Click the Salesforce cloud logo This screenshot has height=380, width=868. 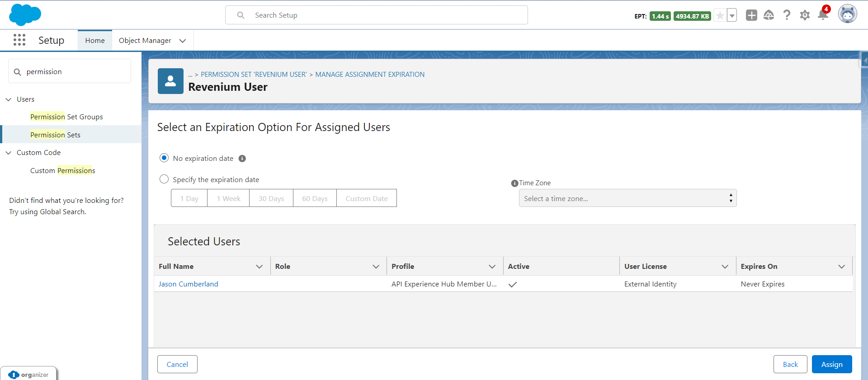pos(25,15)
